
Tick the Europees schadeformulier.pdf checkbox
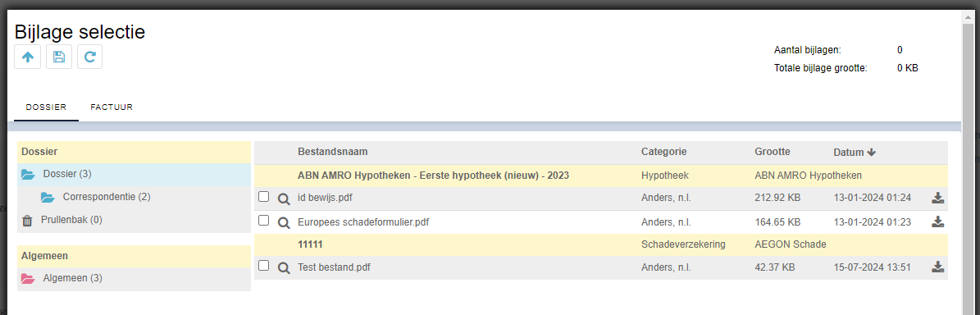pyautogui.click(x=264, y=220)
